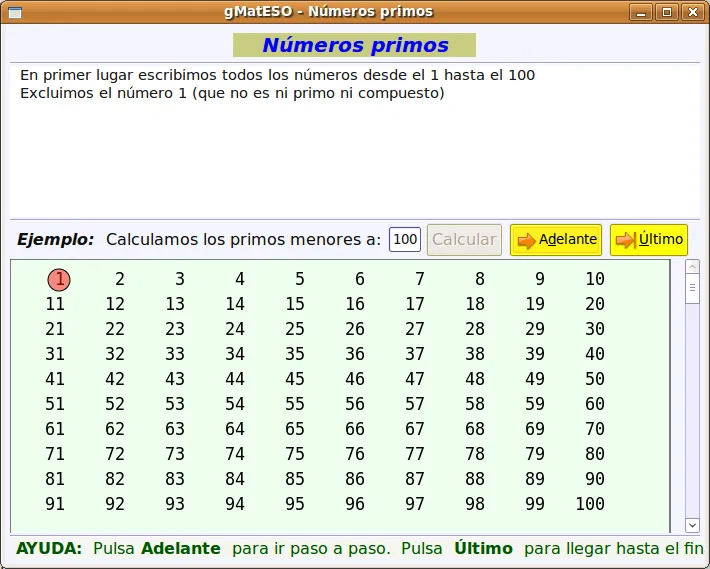Click number 79 in the grid

pos(535,454)
